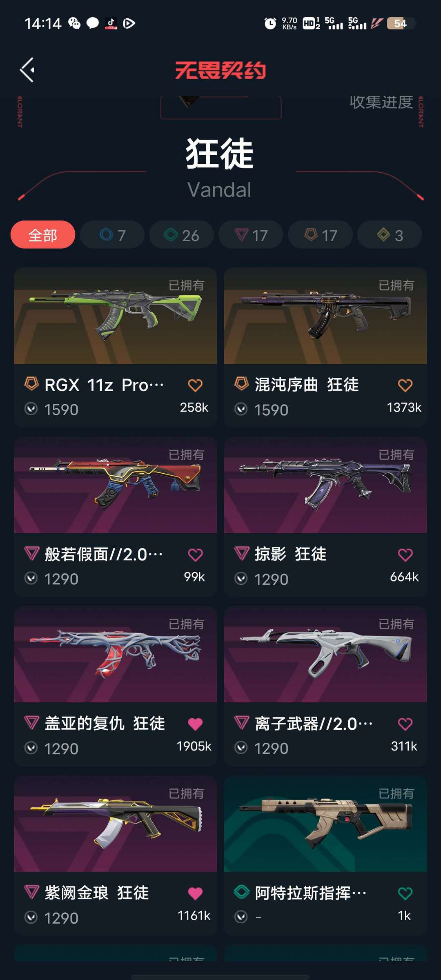Image resolution: width=441 pixels, height=980 pixels.
Task: Open 收集进度 collection progress
Action: [x=381, y=102]
